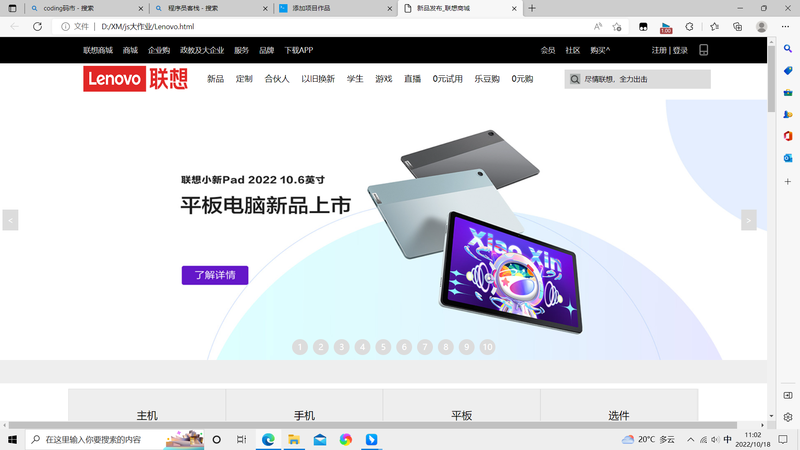Image resolution: width=800 pixels, height=450 pixels.
Task: Open Task View on taskbar
Action: 241,439
